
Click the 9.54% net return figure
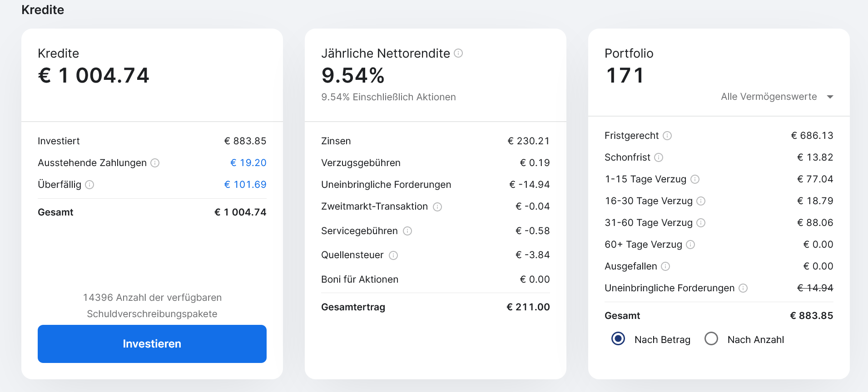click(353, 75)
